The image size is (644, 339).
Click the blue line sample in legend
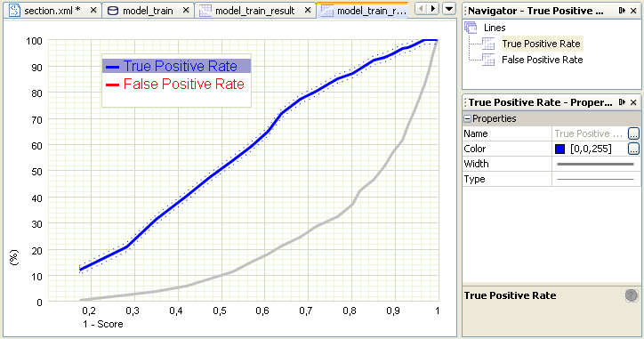pyautogui.click(x=113, y=67)
